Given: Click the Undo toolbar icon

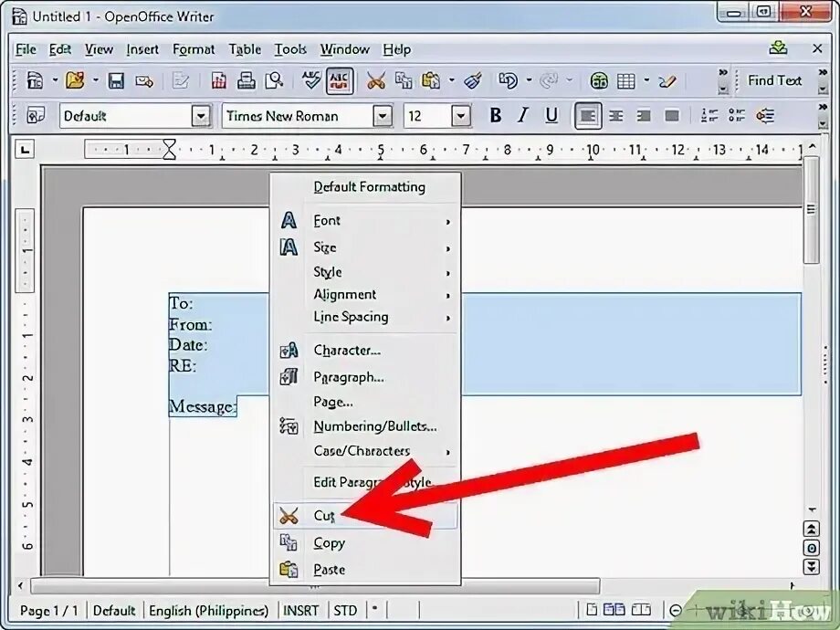Looking at the screenshot, I should point(508,80).
